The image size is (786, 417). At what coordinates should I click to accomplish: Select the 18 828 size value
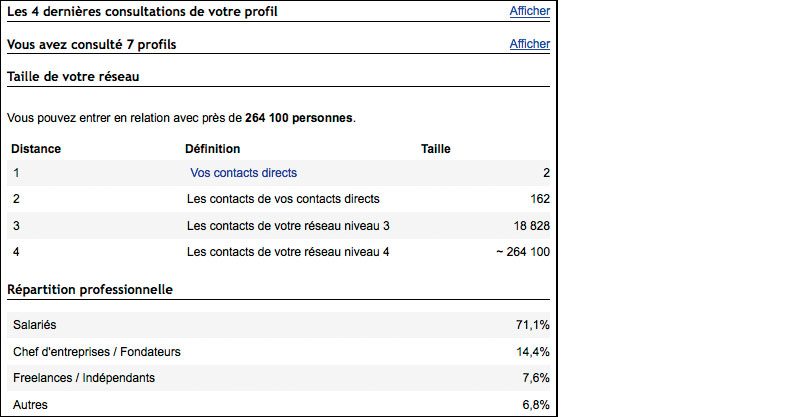[531, 226]
